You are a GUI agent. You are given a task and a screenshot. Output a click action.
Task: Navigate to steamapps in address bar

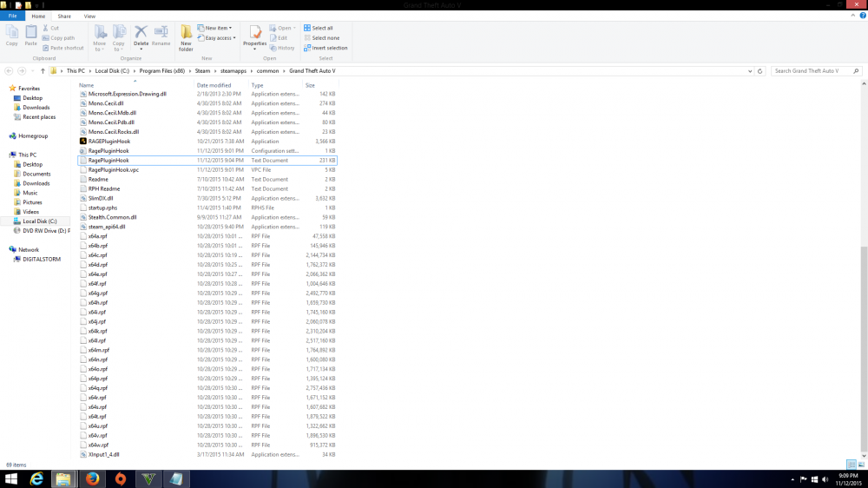point(233,71)
